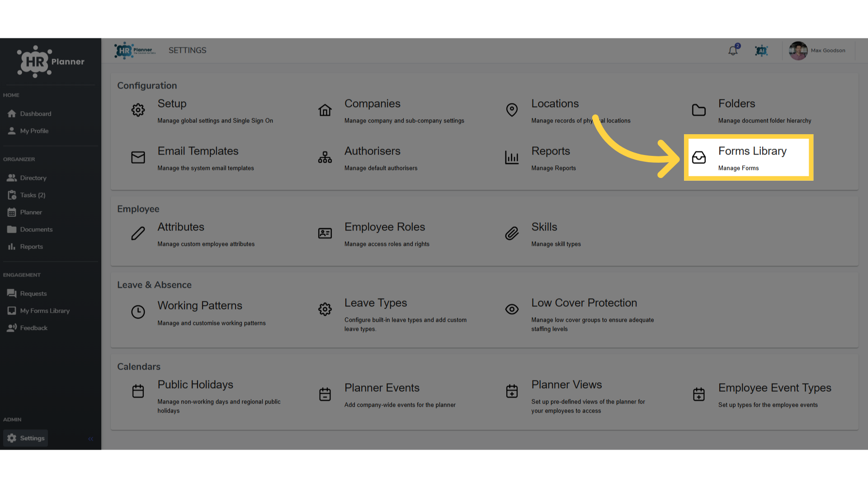868x488 pixels.
Task: Click the Reports bar chart icon
Action: [x=512, y=157]
